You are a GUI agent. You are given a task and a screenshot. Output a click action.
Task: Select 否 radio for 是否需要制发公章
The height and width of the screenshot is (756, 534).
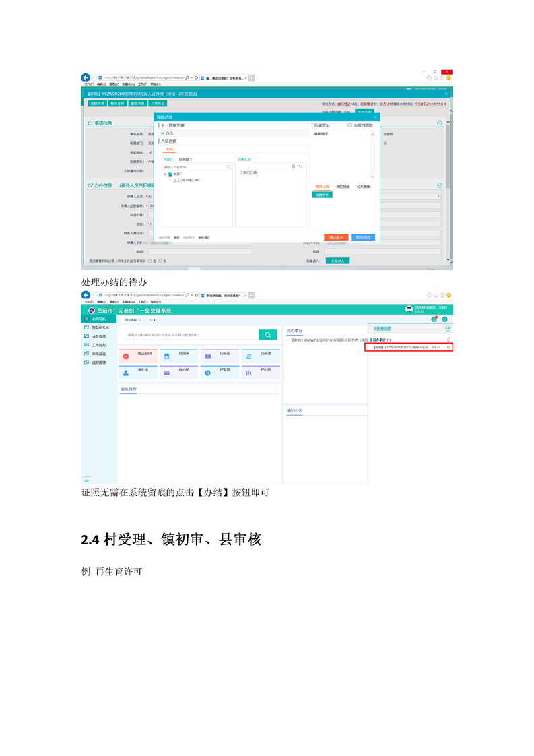point(160,261)
